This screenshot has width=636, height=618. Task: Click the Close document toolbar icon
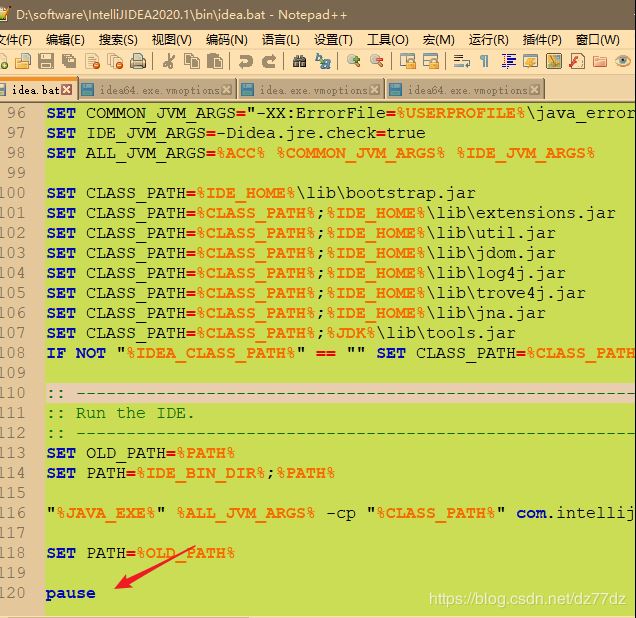[93, 62]
